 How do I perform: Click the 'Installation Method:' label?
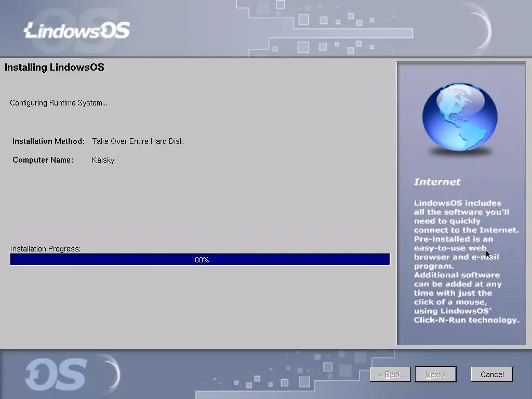pyautogui.click(x=48, y=141)
